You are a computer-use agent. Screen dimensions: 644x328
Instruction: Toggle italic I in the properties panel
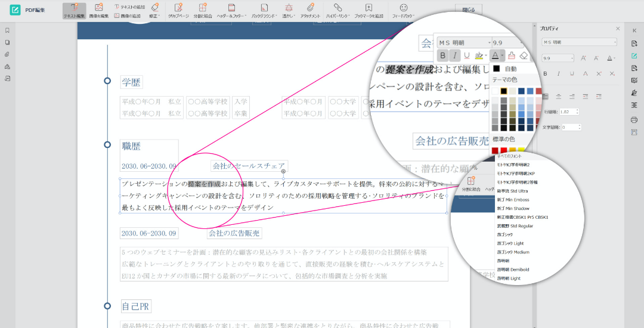559,74
